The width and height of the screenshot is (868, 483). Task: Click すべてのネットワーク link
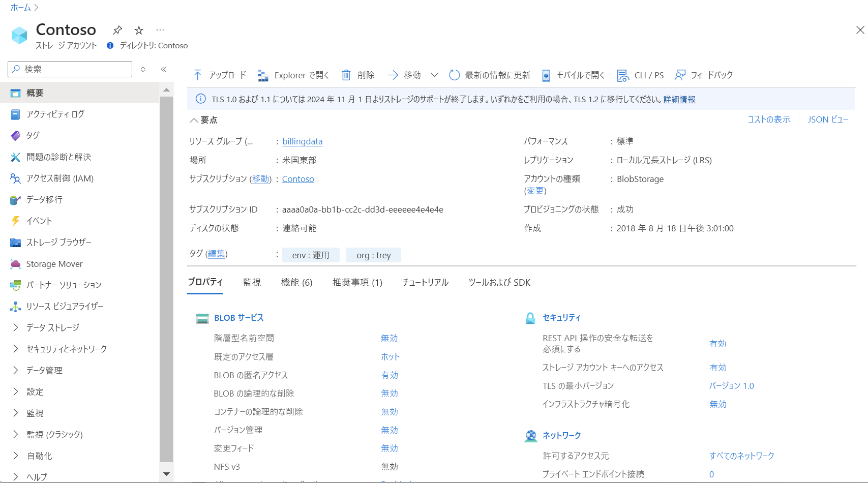(742, 456)
